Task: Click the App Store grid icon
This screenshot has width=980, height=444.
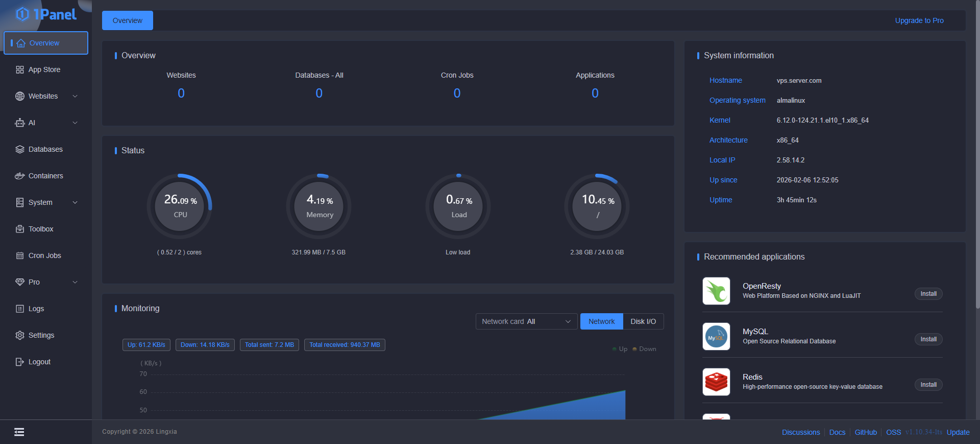Action: click(20, 69)
